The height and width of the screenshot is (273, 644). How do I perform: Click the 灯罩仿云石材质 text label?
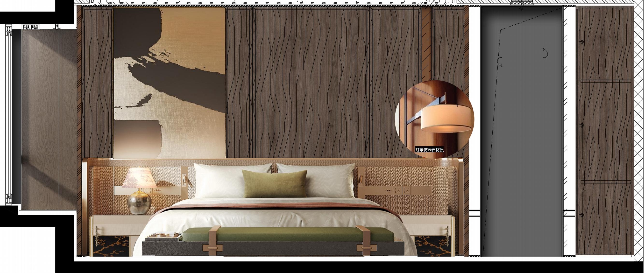429,150
